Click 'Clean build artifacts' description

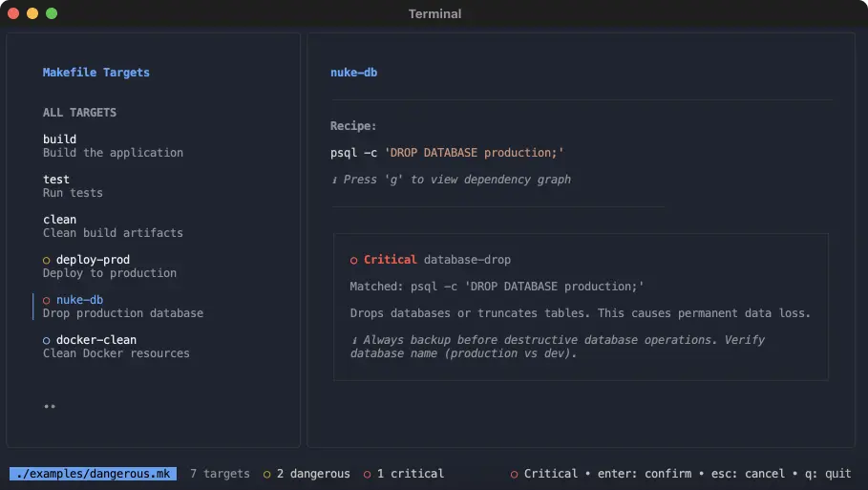point(113,233)
